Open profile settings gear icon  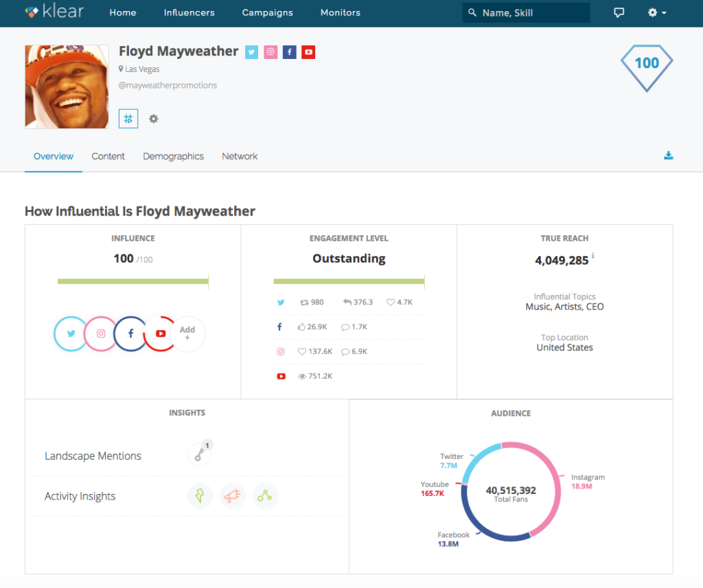(153, 119)
